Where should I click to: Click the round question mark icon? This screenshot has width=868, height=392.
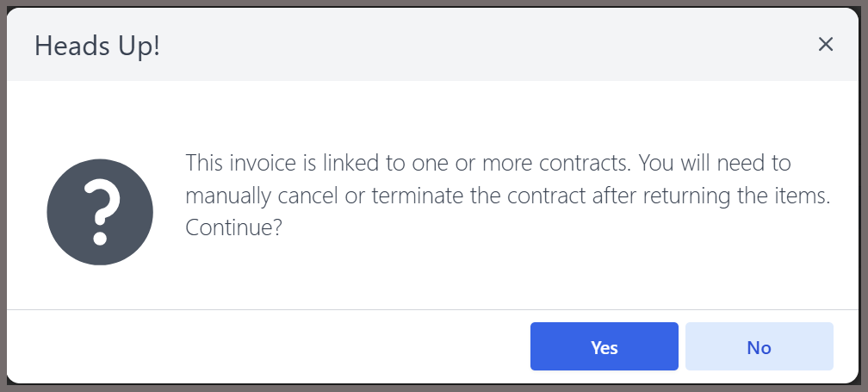coord(100,212)
